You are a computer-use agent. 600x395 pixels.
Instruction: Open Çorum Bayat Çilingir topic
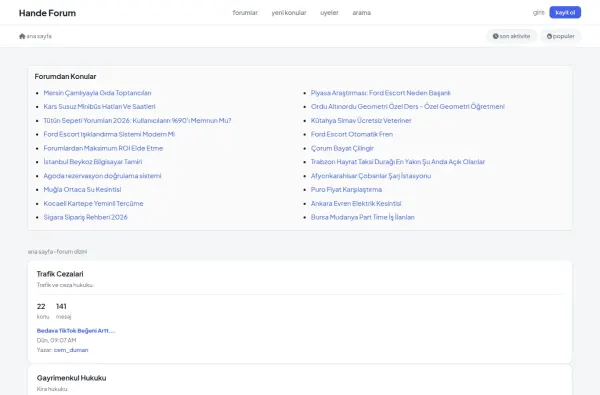click(342, 148)
